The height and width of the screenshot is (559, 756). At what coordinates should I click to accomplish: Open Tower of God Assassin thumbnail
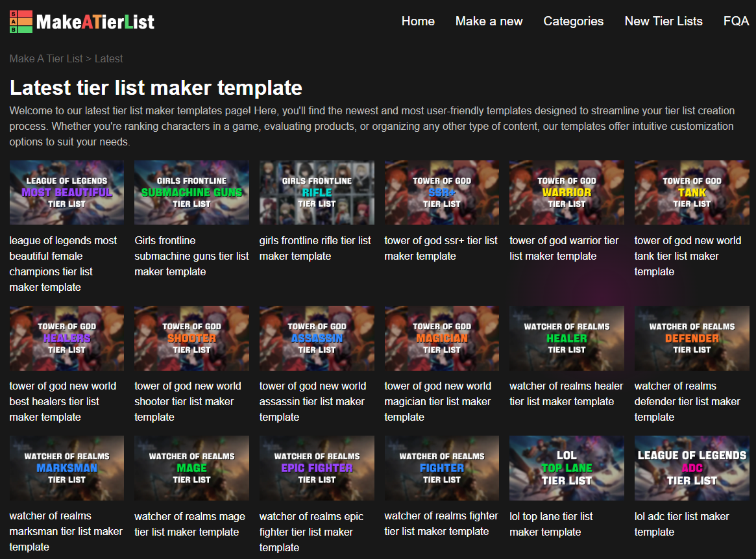pyautogui.click(x=317, y=338)
